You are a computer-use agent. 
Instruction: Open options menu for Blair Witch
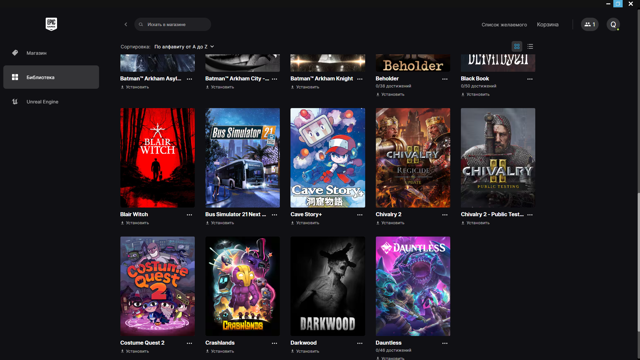click(189, 215)
